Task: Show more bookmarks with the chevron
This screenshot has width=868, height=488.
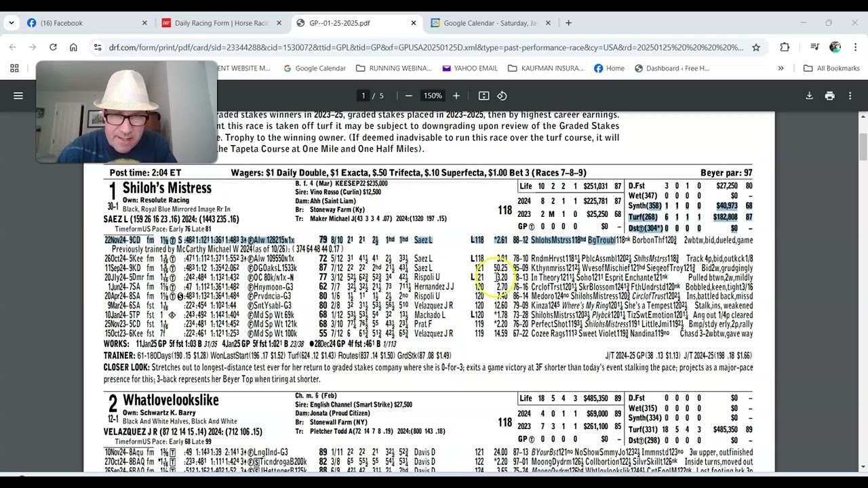Action: pyautogui.click(x=781, y=68)
